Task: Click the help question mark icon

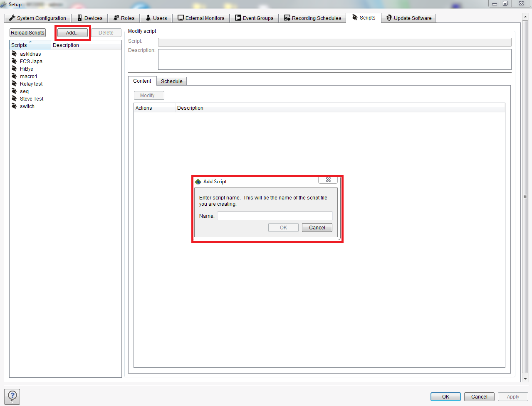Action: pyautogui.click(x=12, y=396)
